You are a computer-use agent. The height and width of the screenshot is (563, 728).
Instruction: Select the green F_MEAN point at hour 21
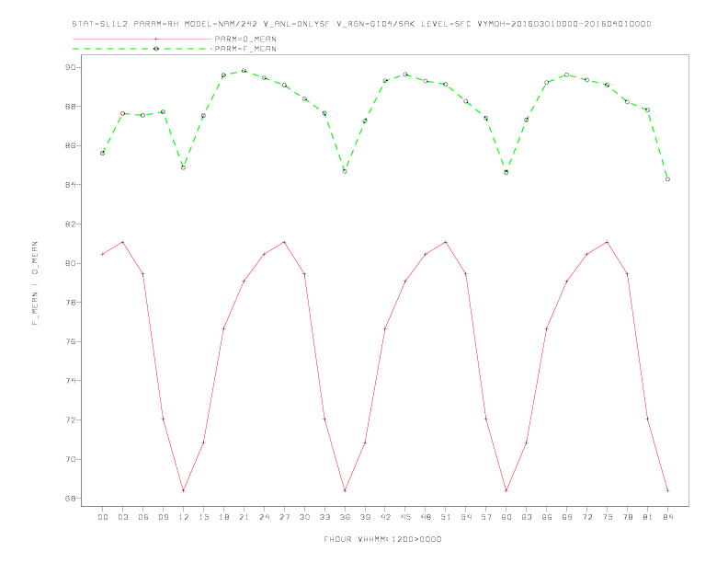[244, 71]
